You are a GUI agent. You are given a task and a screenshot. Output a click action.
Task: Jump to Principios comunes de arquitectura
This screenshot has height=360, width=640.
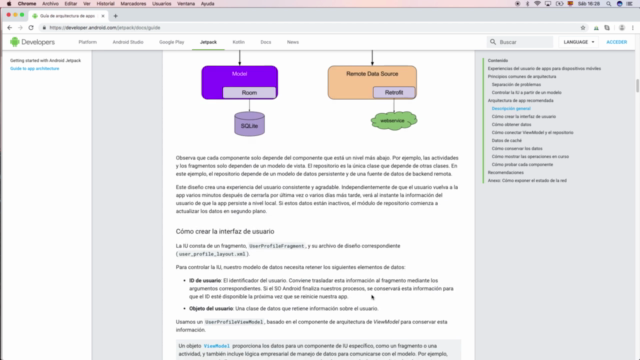[x=522, y=76]
